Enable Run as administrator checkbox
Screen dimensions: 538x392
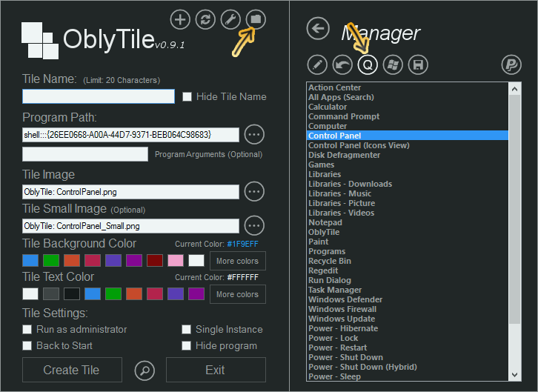(27, 330)
